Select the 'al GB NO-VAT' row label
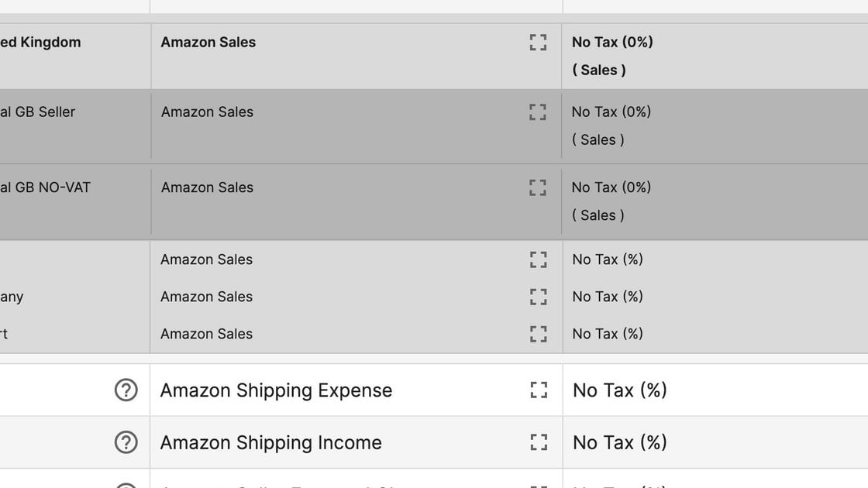The image size is (868, 488). pos(46,187)
